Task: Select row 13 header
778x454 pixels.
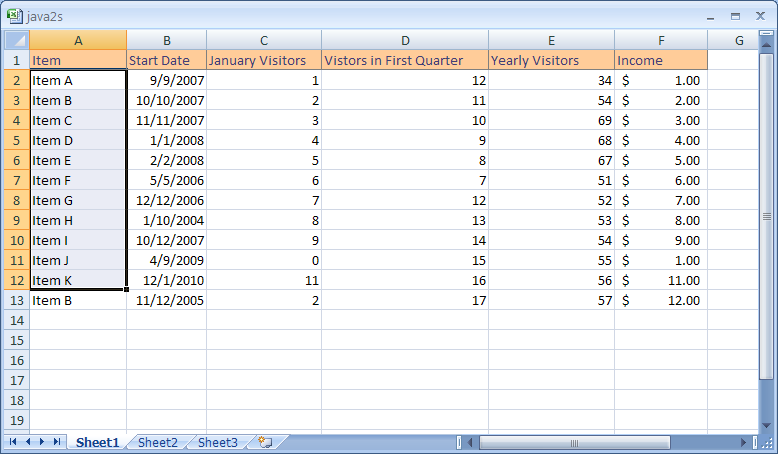Action: tap(17, 300)
